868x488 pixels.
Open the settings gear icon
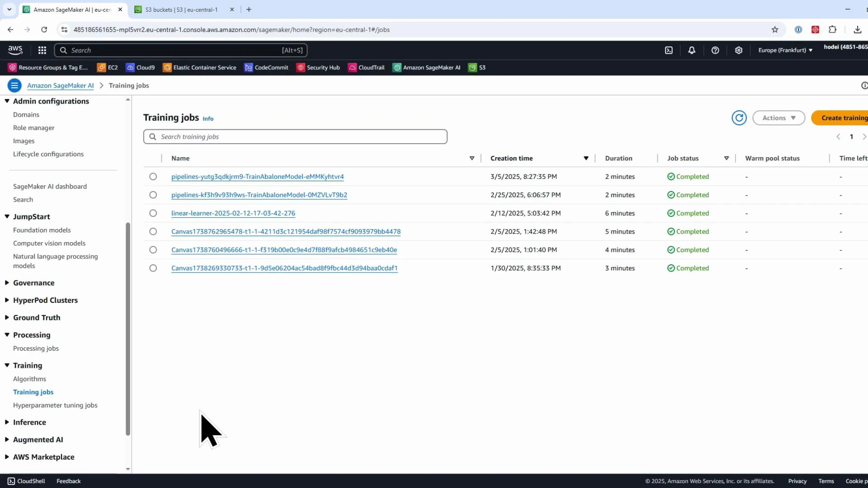[x=739, y=50]
